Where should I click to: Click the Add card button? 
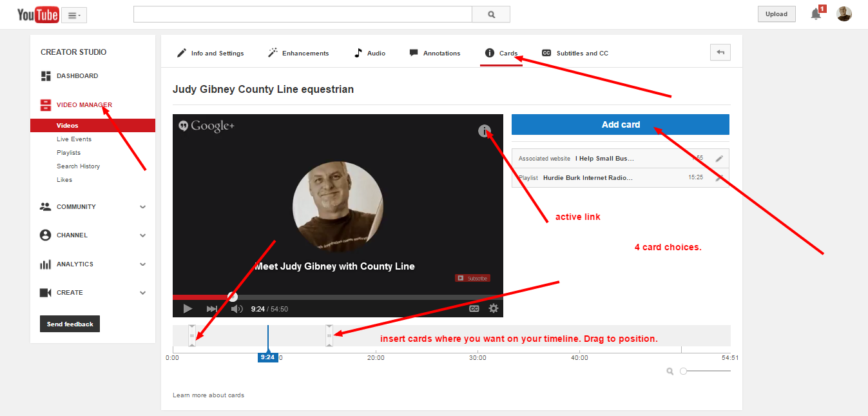[621, 124]
